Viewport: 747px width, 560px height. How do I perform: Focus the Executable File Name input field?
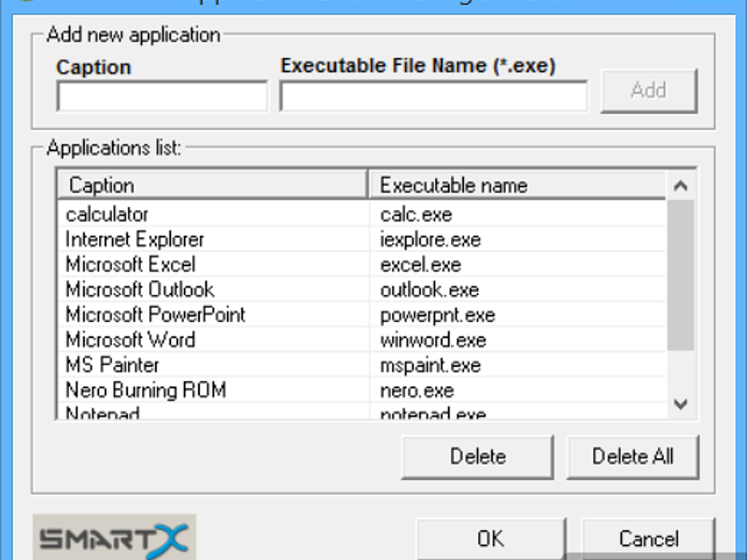point(433,96)
